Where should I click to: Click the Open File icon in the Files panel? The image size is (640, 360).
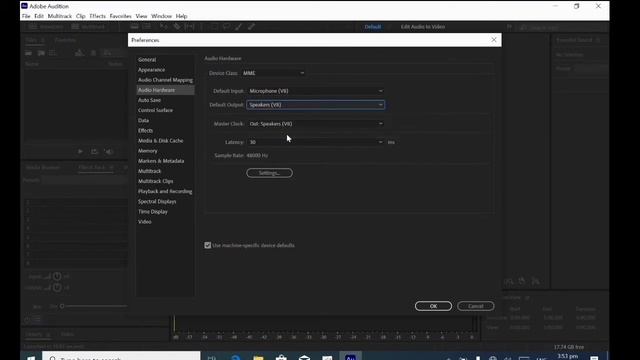click(28, 53)
